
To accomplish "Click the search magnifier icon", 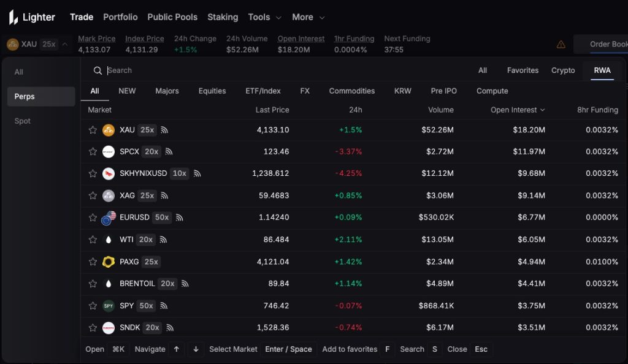I will point(98,70).
